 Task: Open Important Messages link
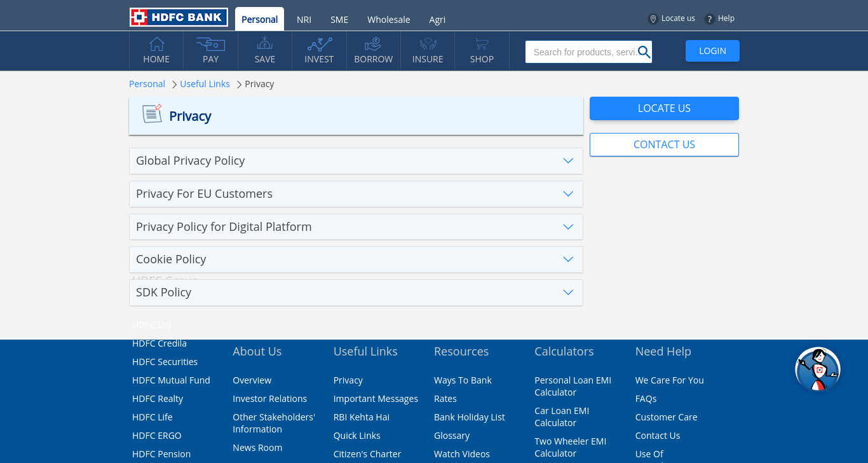(x=376, y=399)
